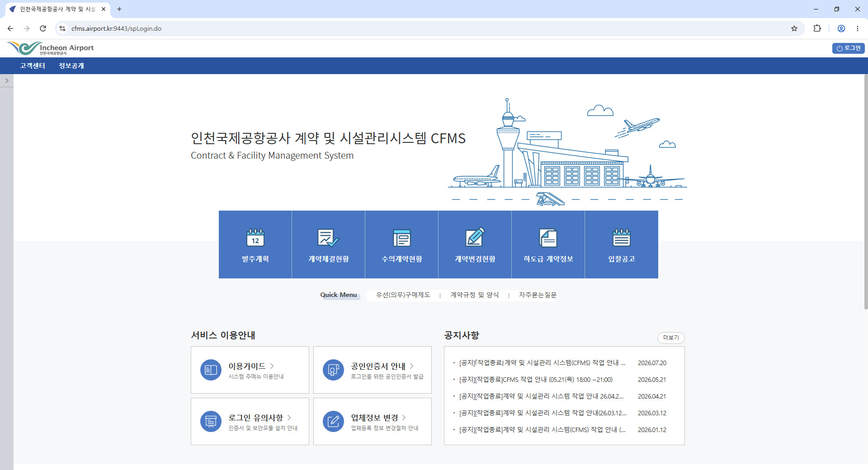Bookmark this page with the star icon
868x470 pixels.
coord(794,28)
